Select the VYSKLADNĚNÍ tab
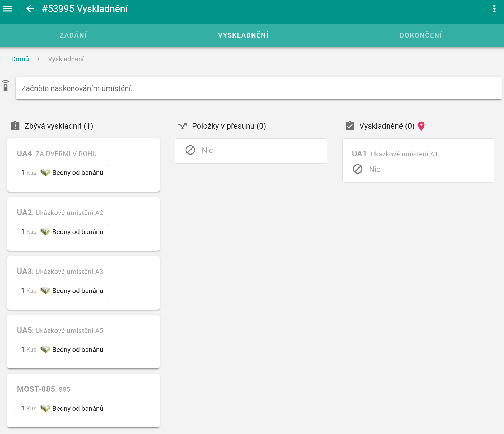 (x=243, y=35)
